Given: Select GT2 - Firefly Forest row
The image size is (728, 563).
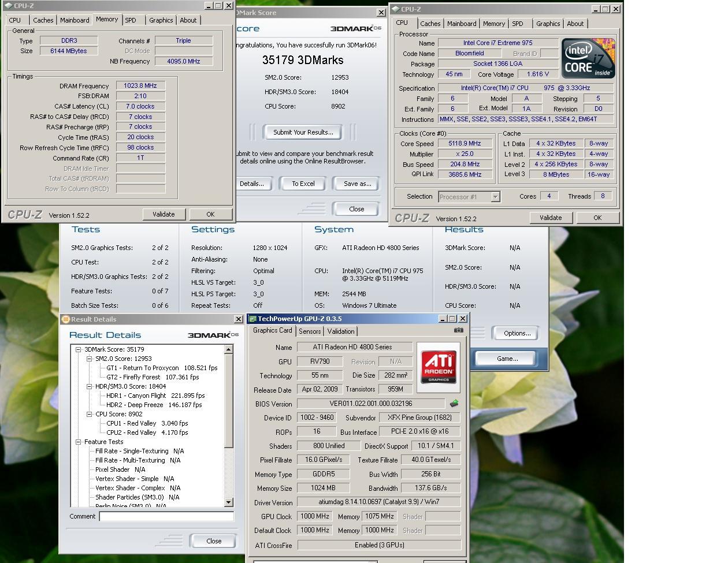Looking at the screenshot, I should pos(153,377).
